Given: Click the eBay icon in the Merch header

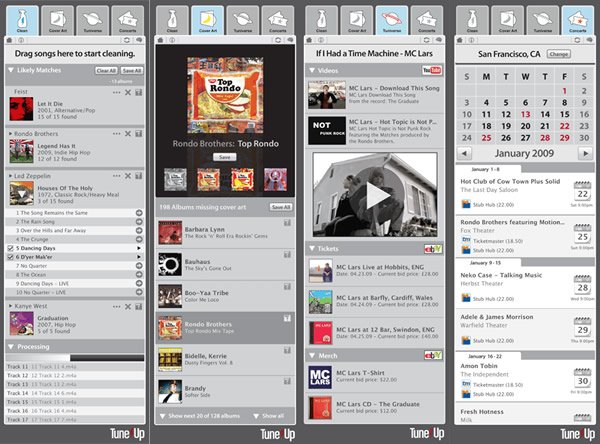Looking at the screenshot, I should tap(433, 356).
